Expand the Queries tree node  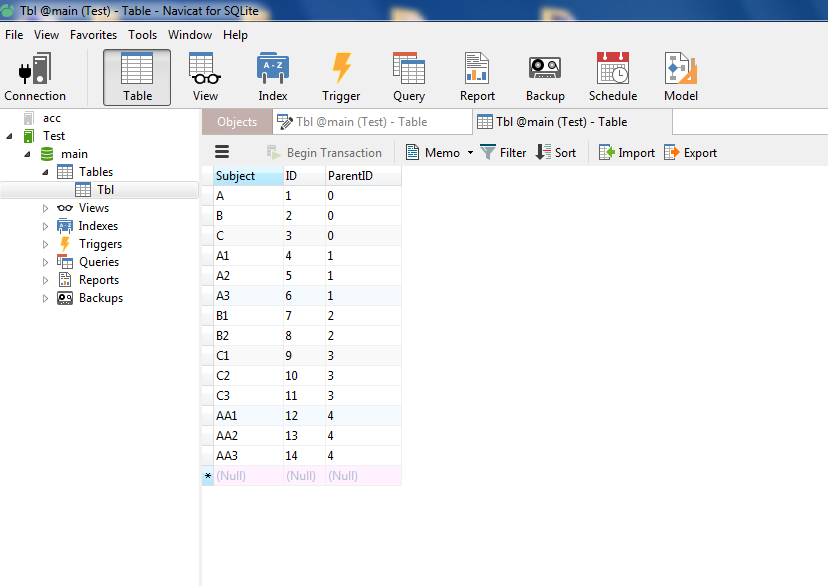click(45, 262)
